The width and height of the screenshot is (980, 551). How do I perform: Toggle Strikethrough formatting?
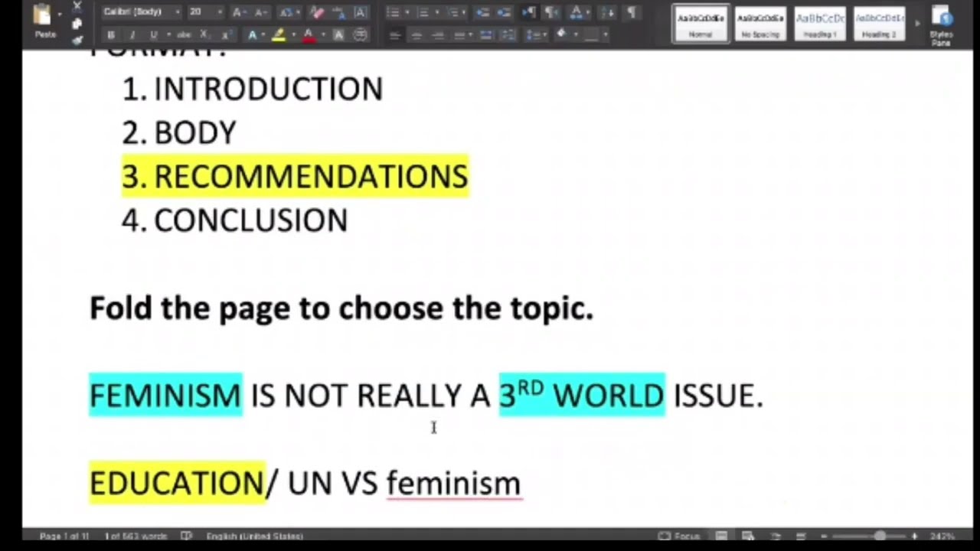pyautogui.click(x=184, y=35)
